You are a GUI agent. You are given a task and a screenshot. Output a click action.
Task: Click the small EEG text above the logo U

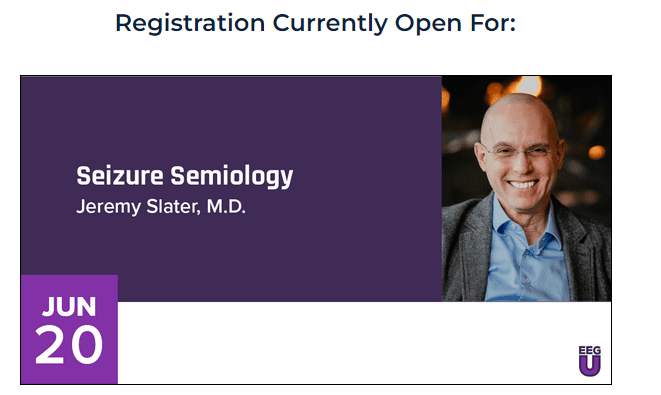click(x=589, y=350)
